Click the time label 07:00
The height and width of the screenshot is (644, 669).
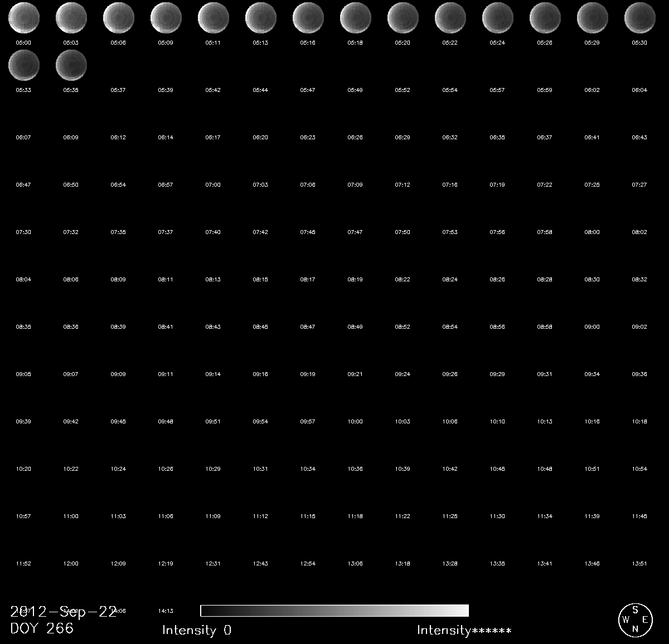coord(213,184)
